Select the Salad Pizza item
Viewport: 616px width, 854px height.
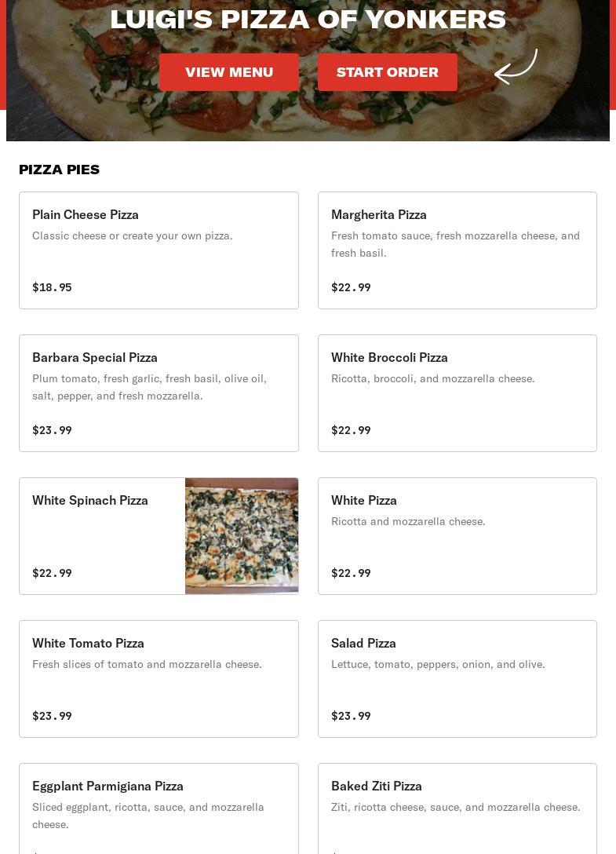point(457,679)
